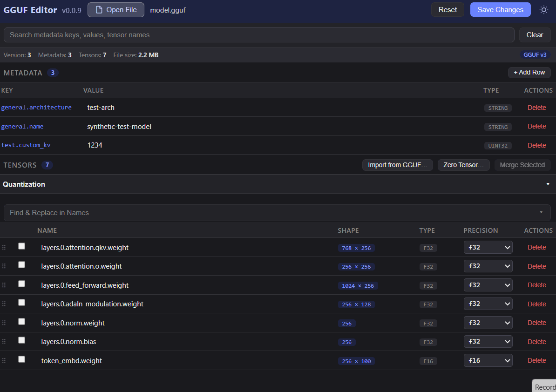The height and width of the screenshot is (392, 556).
Task: Open the Zero Tensor dialog
Action: point(463,165)
